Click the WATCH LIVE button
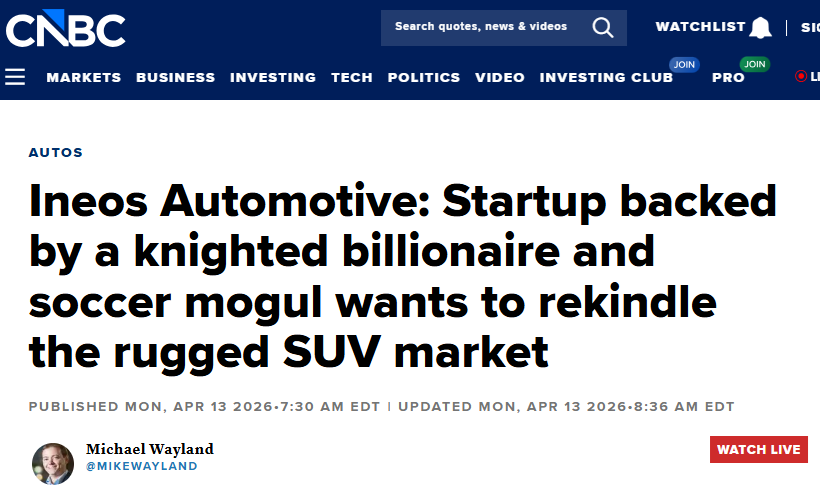Viewport: 820px width, 498px height. [x=758, y=449]
